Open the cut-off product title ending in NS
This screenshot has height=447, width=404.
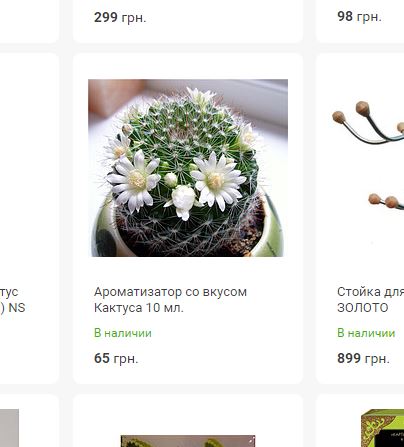pos(13,300)
